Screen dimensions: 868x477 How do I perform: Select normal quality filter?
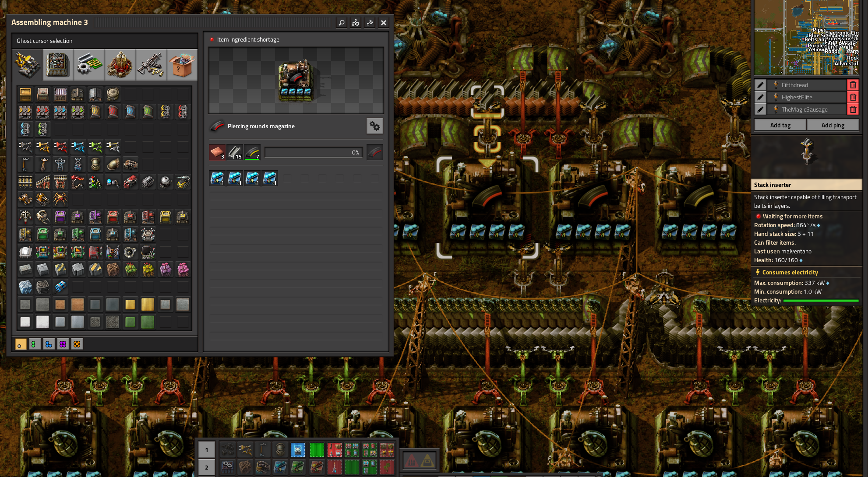[21, 344]
